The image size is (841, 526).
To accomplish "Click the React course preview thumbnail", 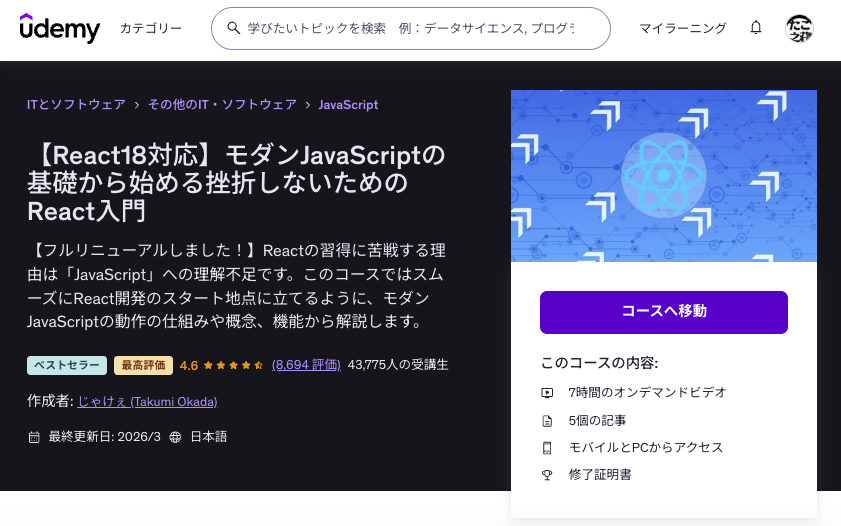I will (664, 176).
